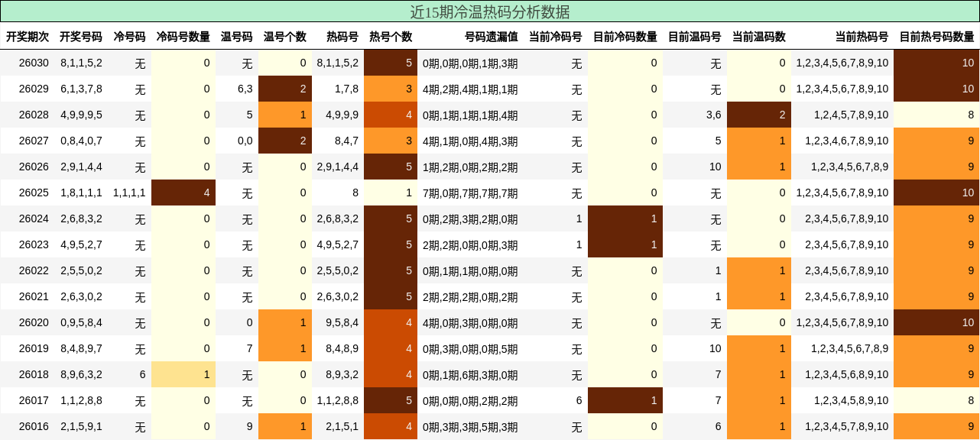Click the 开奖期次 column header
The height and width of the screenshot is (440, 980).
(29, 35)
